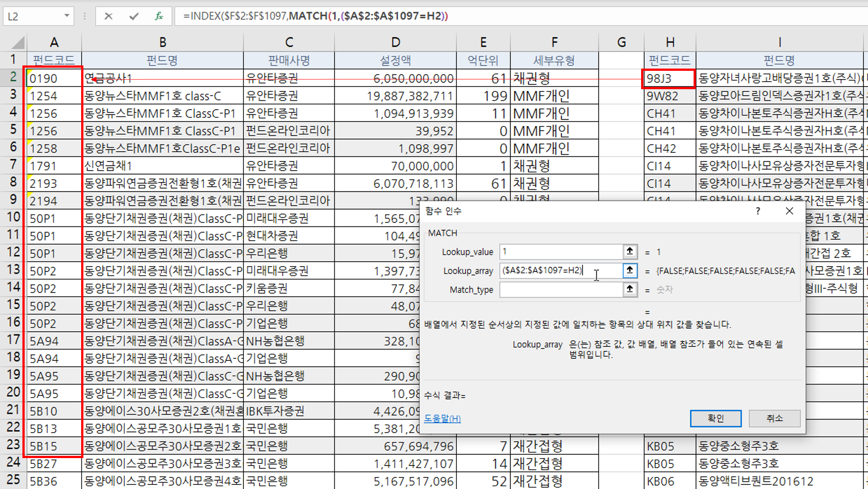Collapse dialog via Lookup_value range selector

click(629, 251)
